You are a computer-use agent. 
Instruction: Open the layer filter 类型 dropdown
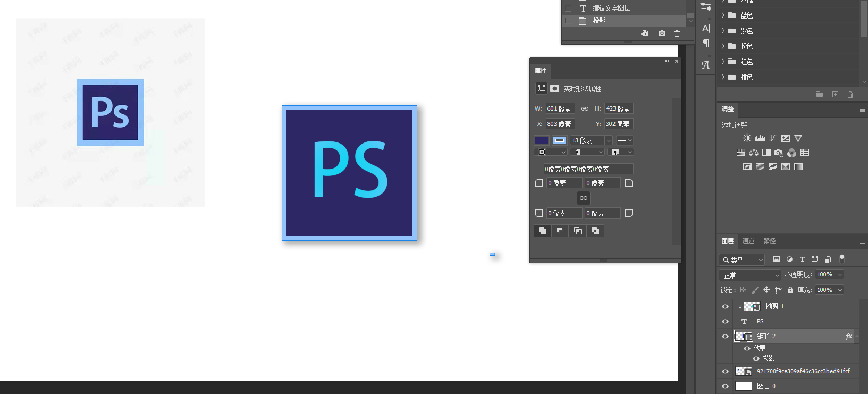click(741, 260)
